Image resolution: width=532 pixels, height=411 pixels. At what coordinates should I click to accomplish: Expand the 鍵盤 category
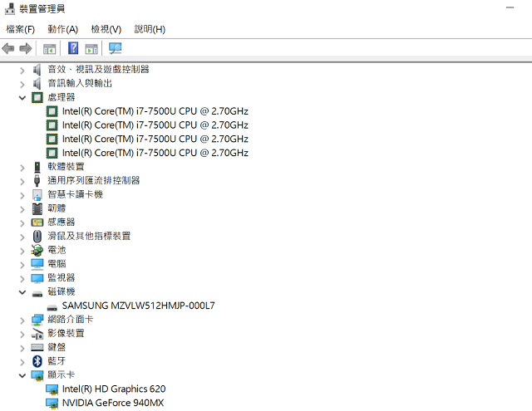22,349
